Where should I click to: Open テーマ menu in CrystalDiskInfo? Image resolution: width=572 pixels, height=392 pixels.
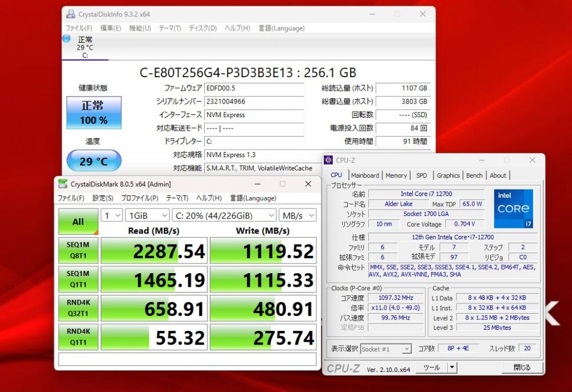(170, 28)
